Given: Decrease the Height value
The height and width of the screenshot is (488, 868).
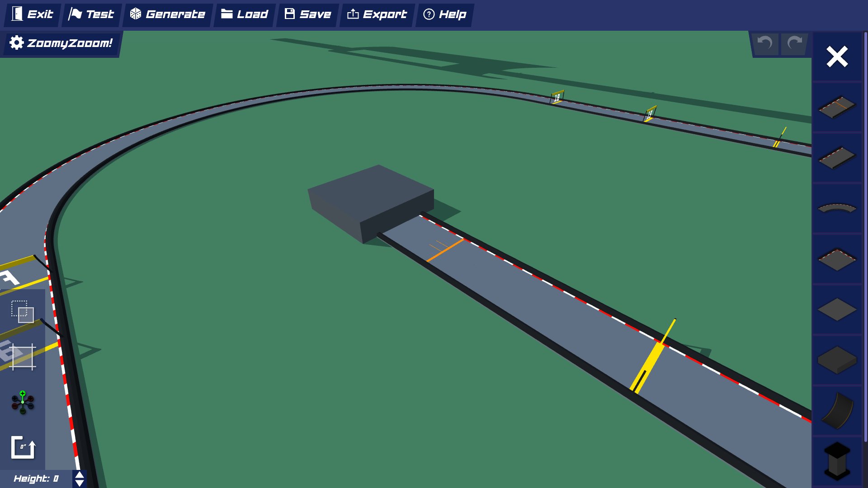Looking at the screenshot, I should (80, 483).
